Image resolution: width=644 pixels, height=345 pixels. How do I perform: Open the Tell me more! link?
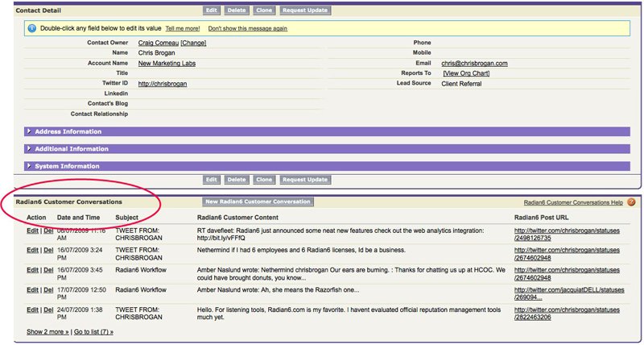183,28
